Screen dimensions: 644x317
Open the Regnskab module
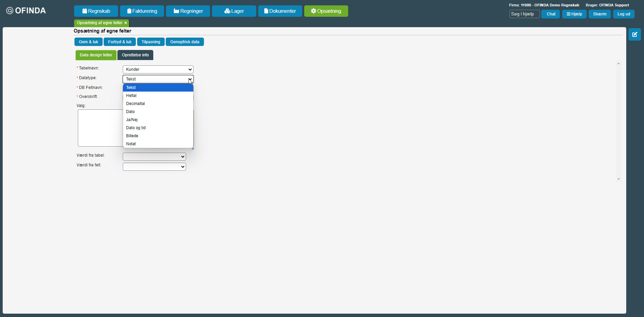coord(96,11)
